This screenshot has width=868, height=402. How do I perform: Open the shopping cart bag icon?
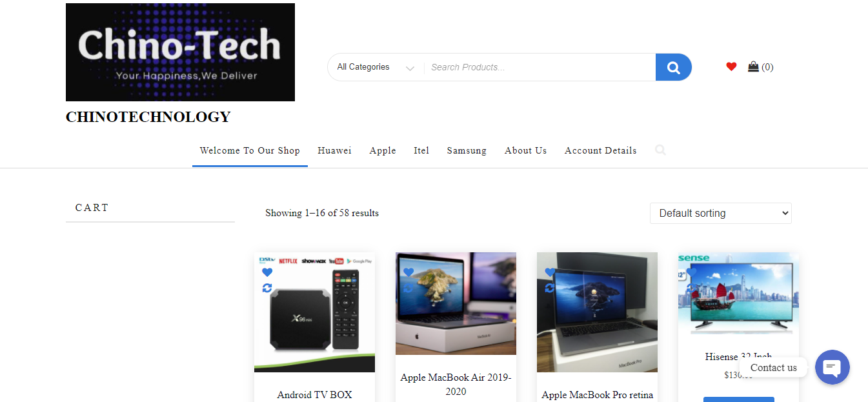tap(753, 66)
